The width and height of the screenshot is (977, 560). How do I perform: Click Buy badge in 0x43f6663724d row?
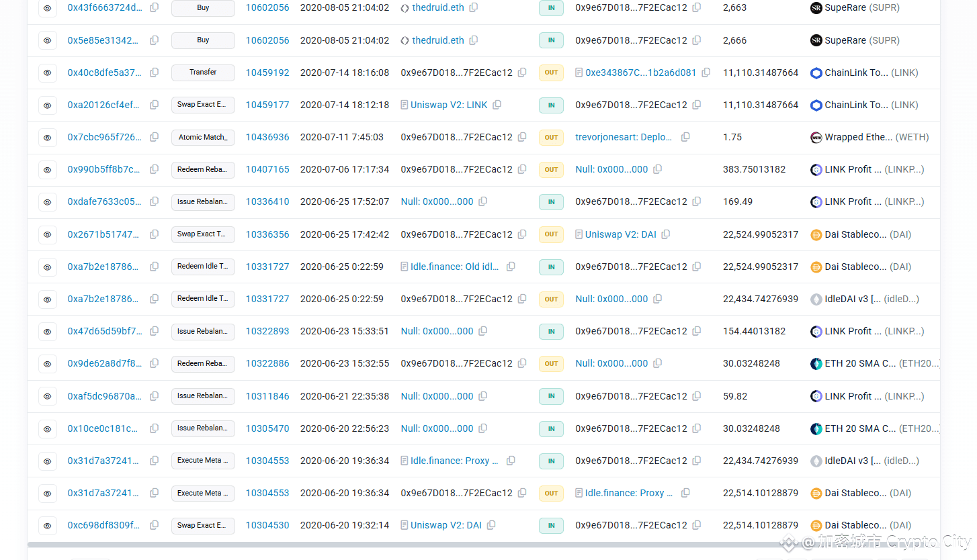(203, 8)
